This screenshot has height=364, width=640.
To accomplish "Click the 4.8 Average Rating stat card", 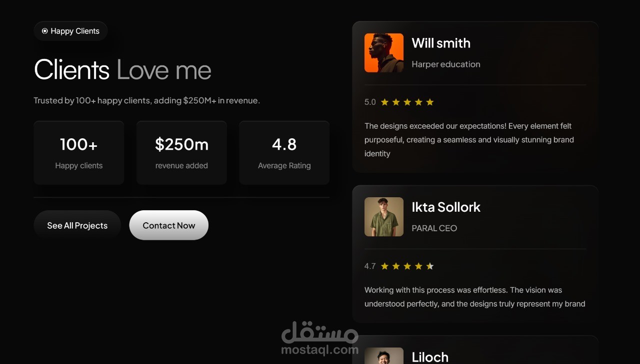I will (284, 153).
